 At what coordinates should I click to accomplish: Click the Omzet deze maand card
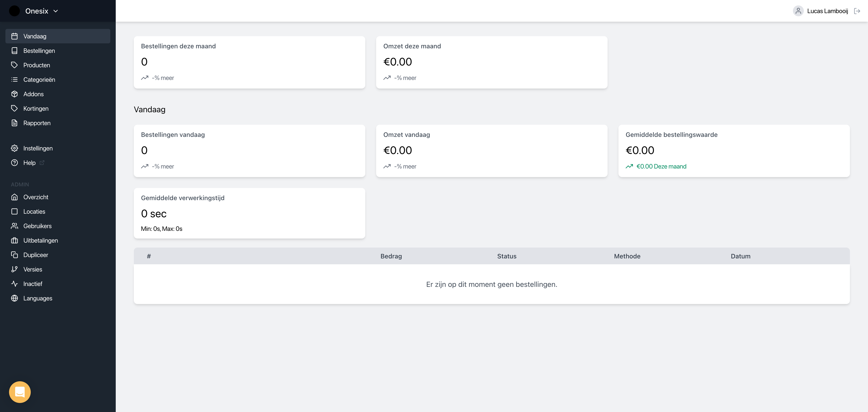[x=492, y=62]
